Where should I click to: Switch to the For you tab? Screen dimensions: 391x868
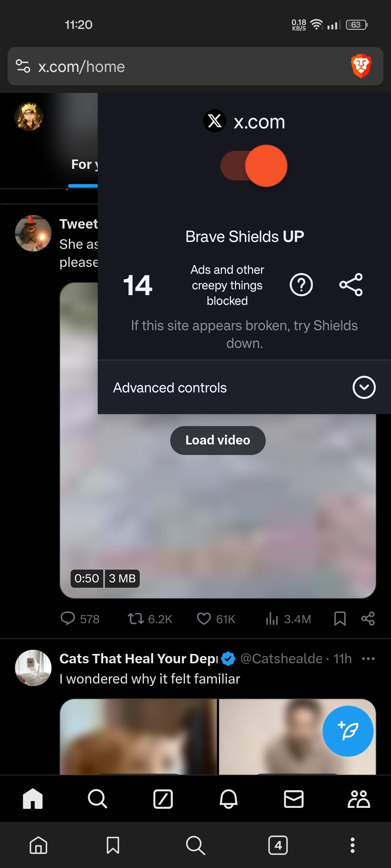pyautogui.click(x=84, y=165)
